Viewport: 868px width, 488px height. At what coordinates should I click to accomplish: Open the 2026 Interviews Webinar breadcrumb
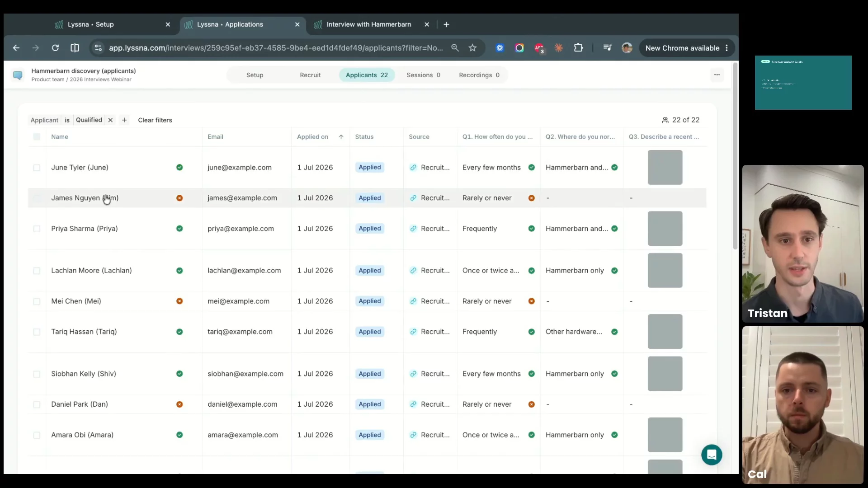tap(100, 80)
